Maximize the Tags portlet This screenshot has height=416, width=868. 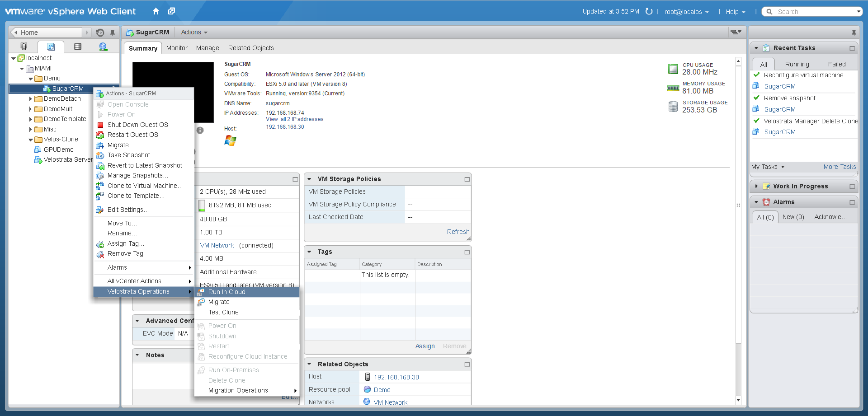[467, 252]
